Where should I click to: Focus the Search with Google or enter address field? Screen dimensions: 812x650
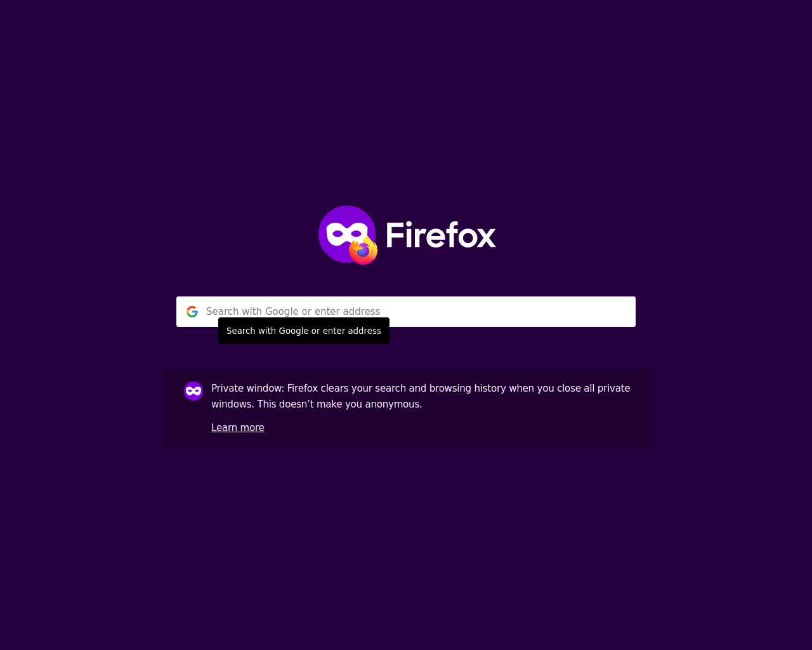coord(406,312)
